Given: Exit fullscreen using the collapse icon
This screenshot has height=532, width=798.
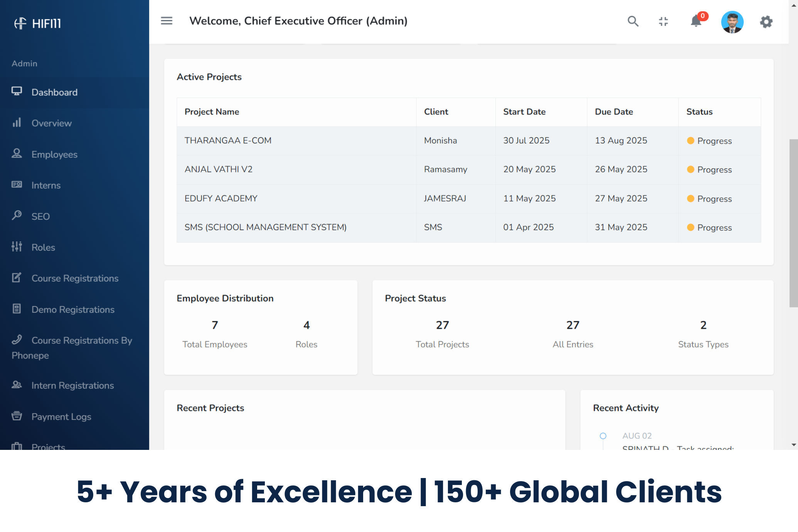Looking at the screenshot, I should tap(663, 22).
